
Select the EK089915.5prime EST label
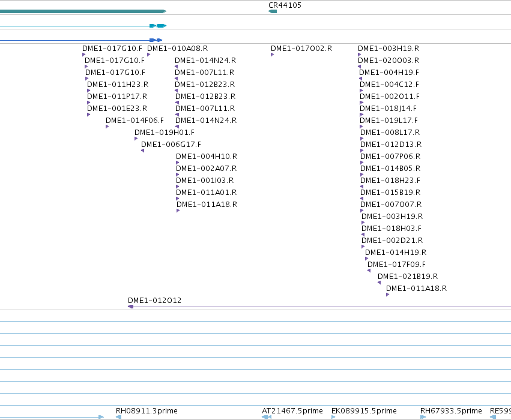[364, 411]
